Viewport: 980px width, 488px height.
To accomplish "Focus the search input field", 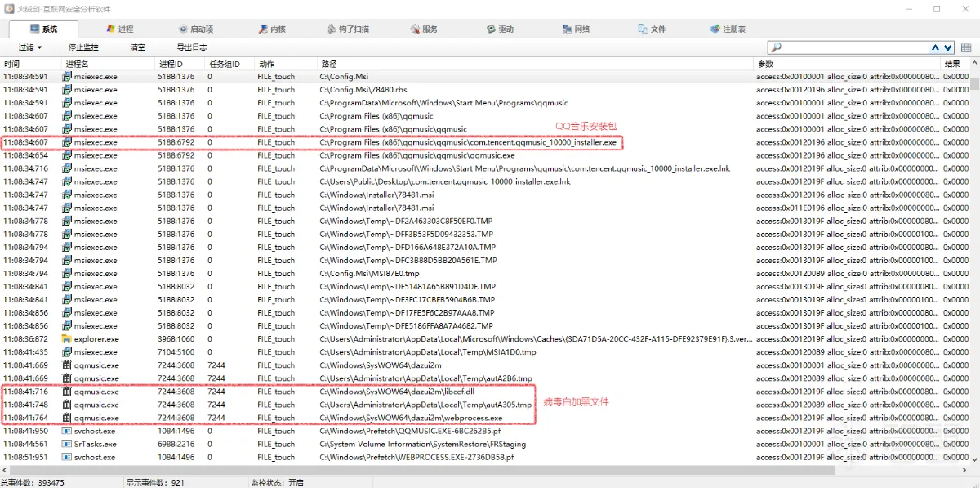I will click(856, 47).
